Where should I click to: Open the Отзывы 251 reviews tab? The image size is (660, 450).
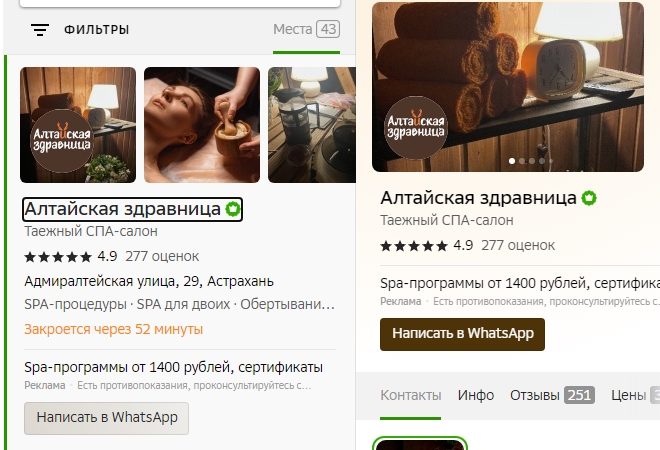pos(552,395)
